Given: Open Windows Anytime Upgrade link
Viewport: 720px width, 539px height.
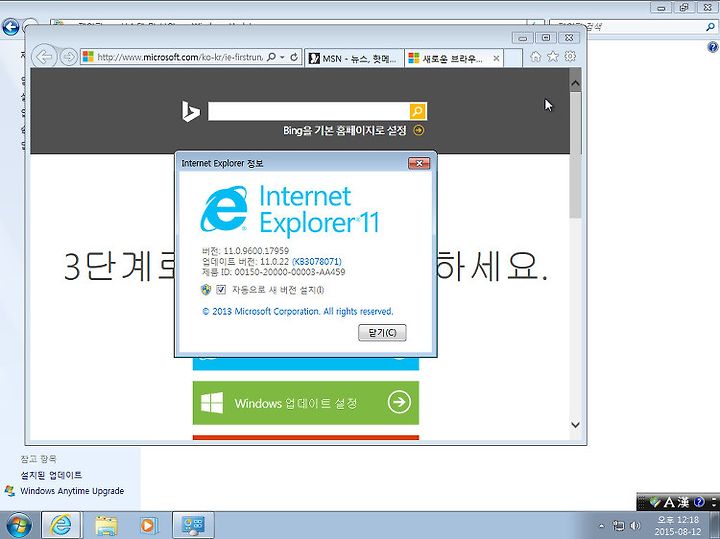Looking at the screenshot, I should click(x=72, y=491).
